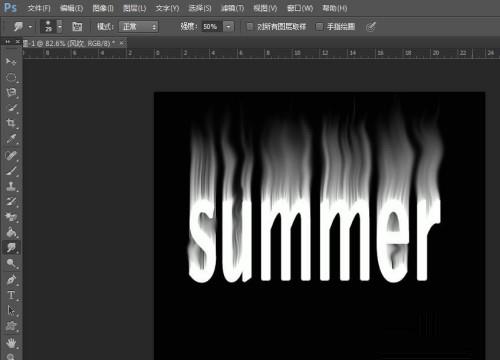
Task: Close the document tab
Action: [122, 43]
